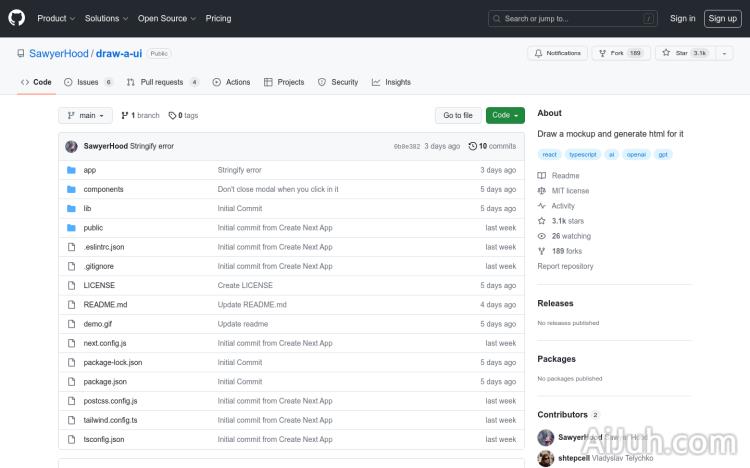Click the commits history clock icon
The width and height of the screenshot is (750, 468).
[472, 146]
